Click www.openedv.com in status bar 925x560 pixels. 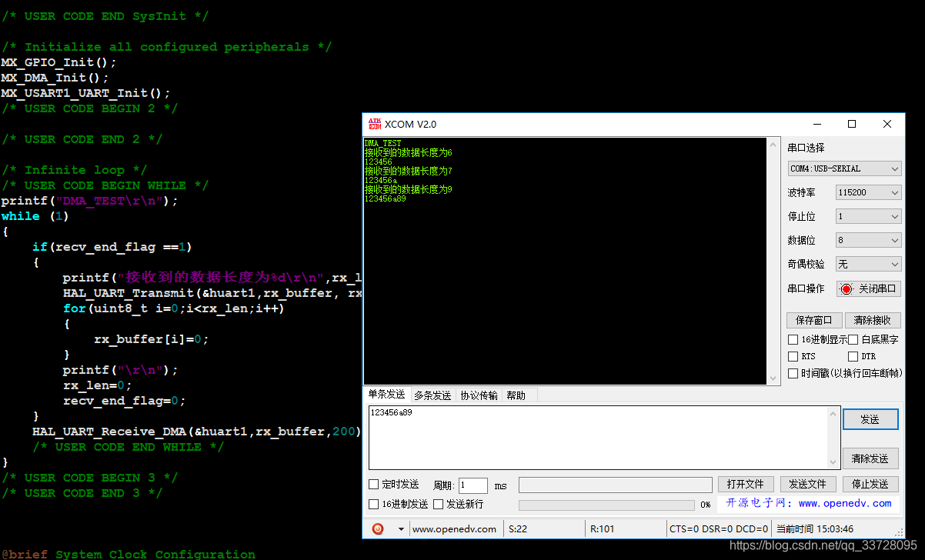tap(454, 529)
